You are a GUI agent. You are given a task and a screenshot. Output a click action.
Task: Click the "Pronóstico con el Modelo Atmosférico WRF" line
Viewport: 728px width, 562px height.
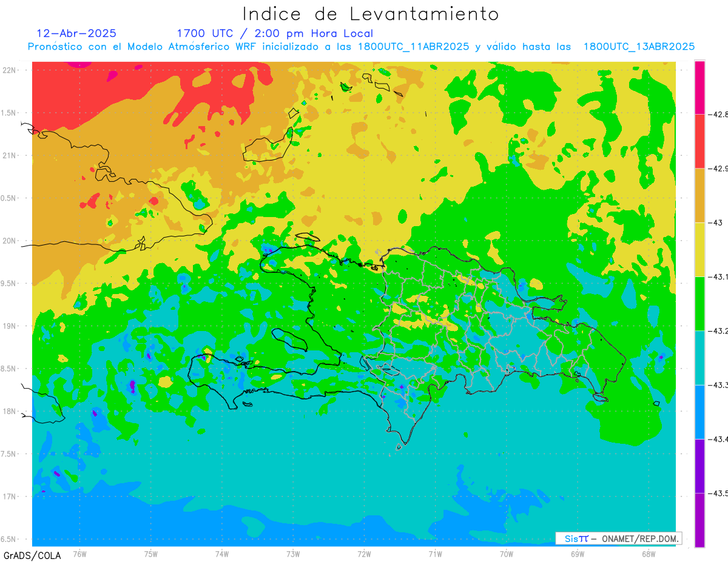tap(361, 47)
